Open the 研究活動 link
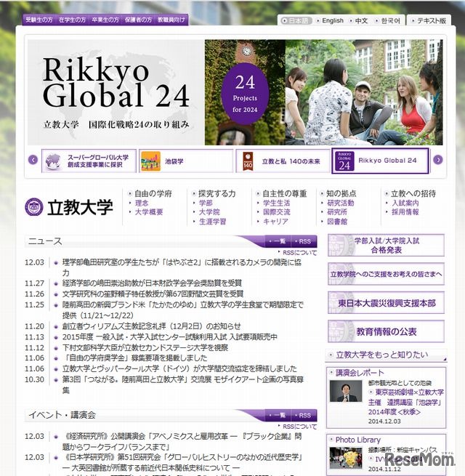This screenshot has height=476, width=465. [x=341, y=203]
